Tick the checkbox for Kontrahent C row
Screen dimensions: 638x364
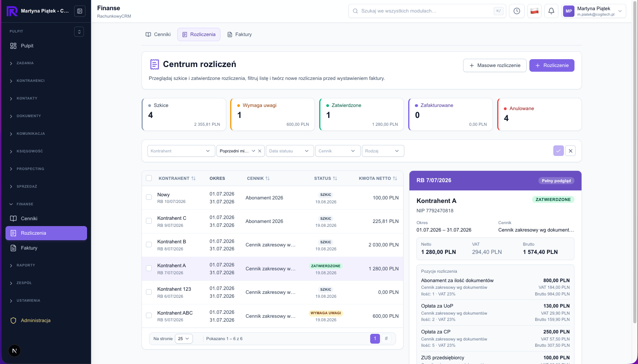(x=149, y=221)
